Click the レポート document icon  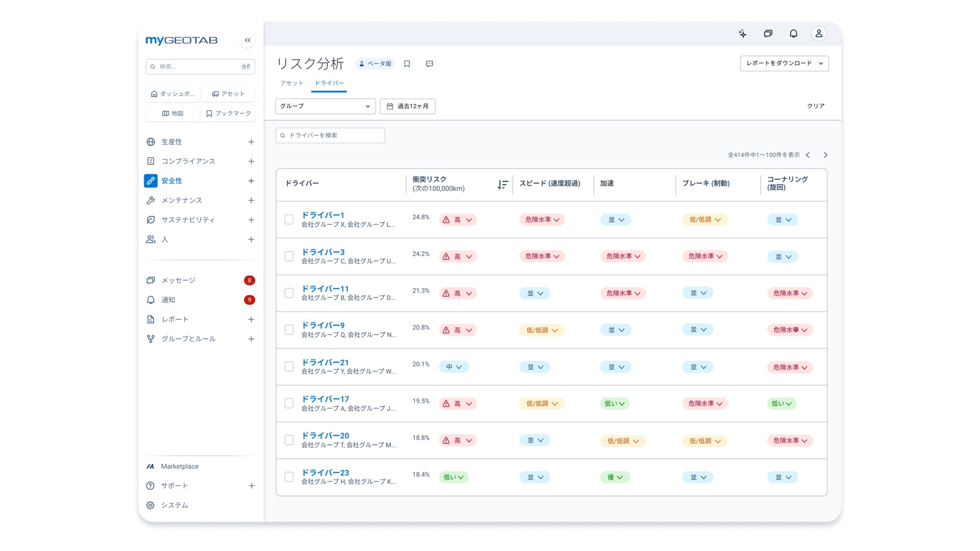click(151, 319)
